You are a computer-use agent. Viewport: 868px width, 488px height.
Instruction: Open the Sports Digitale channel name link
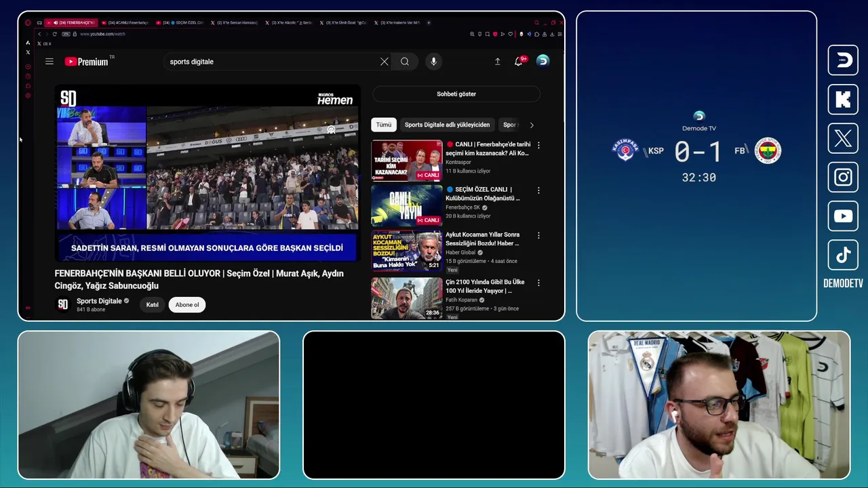[x=99, y=301]
